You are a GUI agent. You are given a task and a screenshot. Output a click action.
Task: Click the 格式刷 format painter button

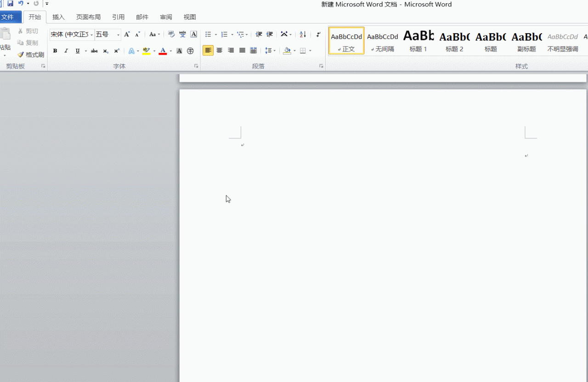point(31,55)
